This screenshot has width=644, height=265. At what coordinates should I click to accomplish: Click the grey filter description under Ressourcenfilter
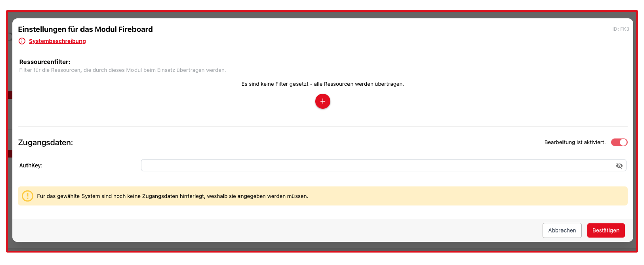pos(123,70)
